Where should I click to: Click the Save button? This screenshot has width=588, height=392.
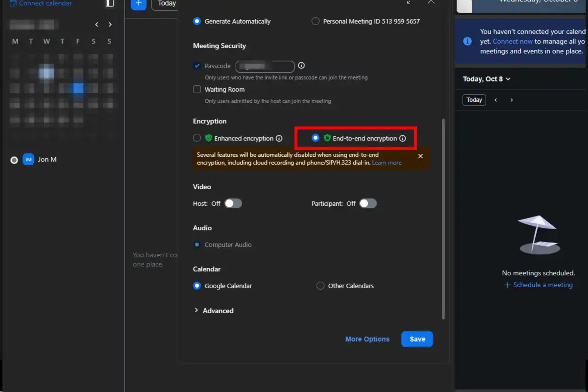[417, 339]
